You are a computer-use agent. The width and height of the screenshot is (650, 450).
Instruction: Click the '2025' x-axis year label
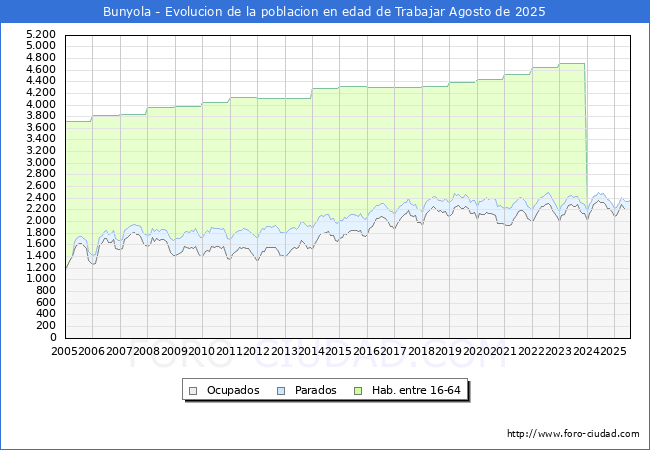pyautogui.click(x=614, y=351)
